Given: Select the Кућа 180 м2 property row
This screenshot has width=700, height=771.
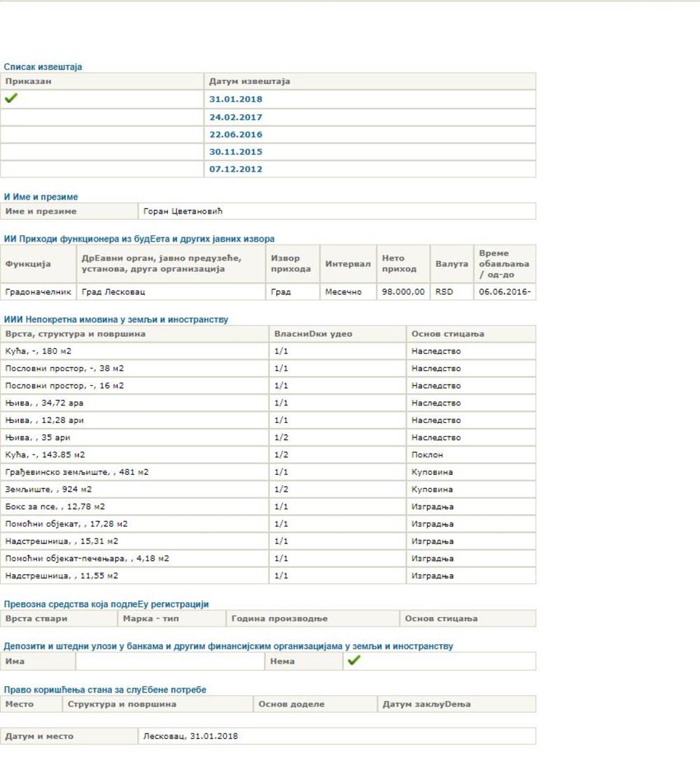Looking at the screenshot, I should [x=38, y=351].
